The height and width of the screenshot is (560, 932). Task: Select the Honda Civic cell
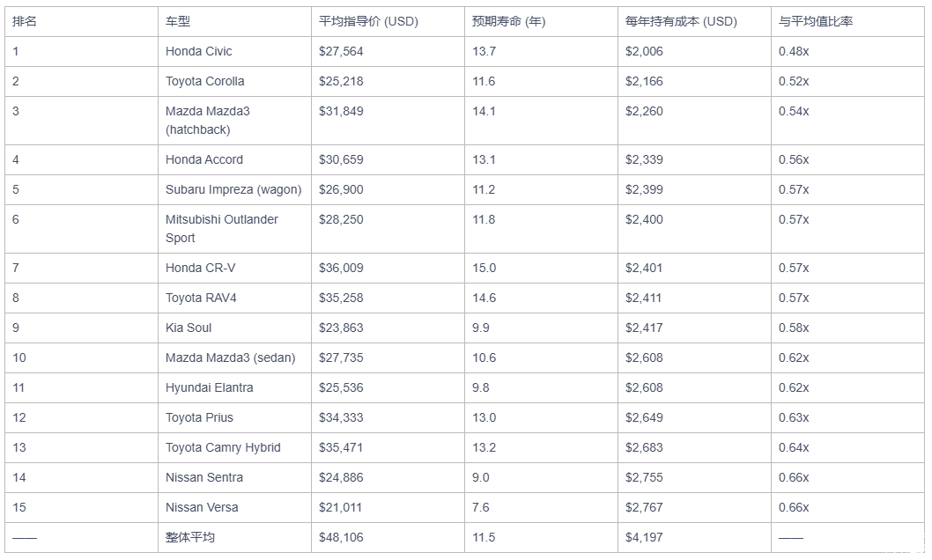[x=199, y=51]
